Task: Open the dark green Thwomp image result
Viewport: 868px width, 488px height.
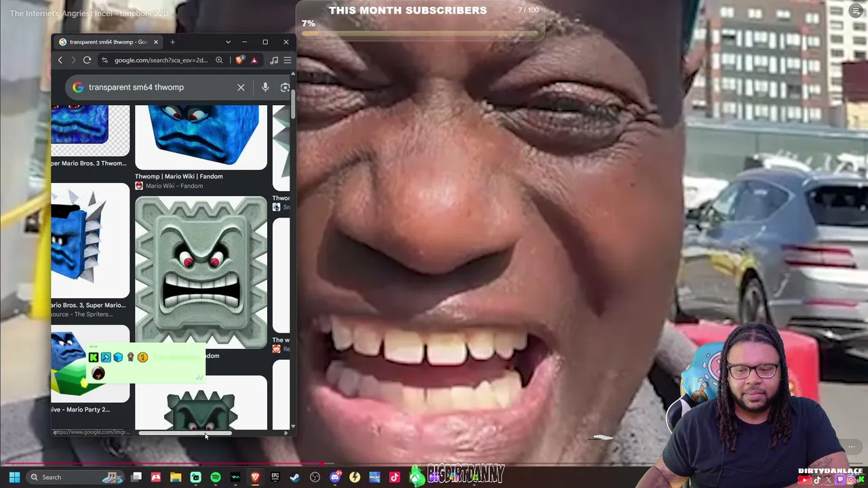Action: (x=201, y=403)
